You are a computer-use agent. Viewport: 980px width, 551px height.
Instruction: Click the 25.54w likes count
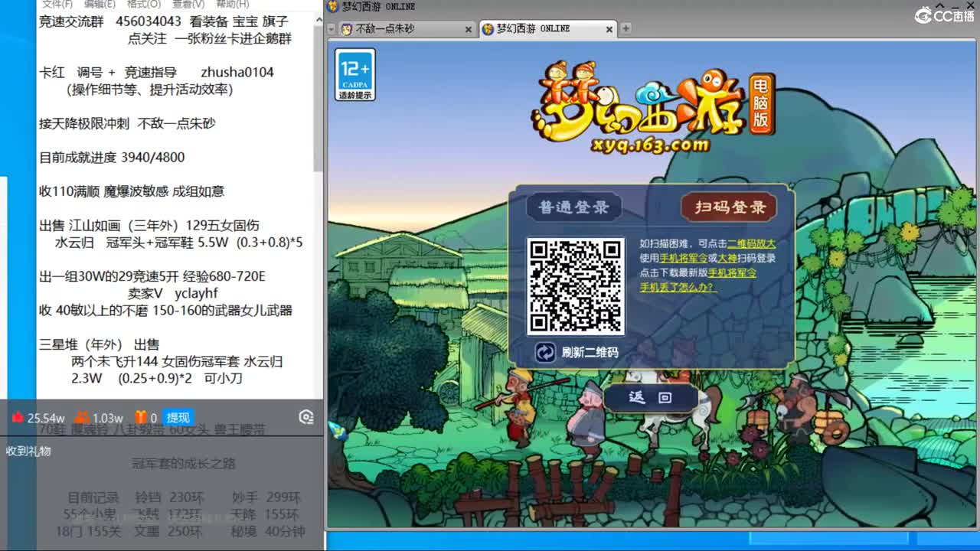coord(46,418)
